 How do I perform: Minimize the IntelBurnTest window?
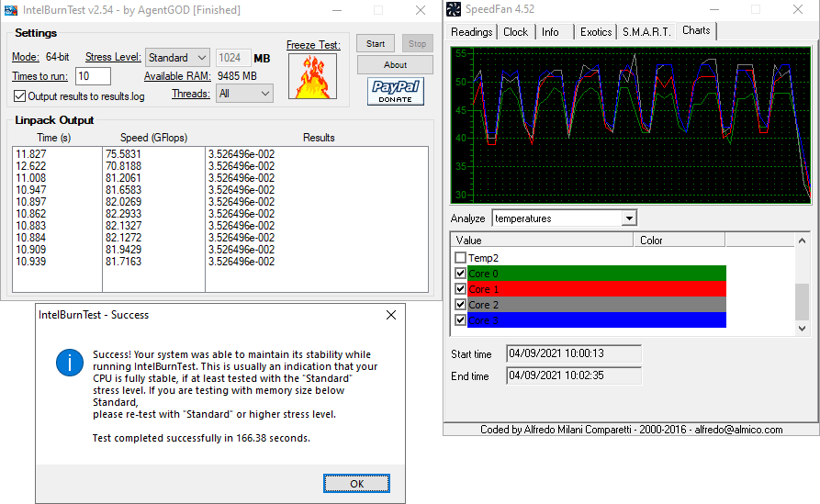(x=337, y=10)
